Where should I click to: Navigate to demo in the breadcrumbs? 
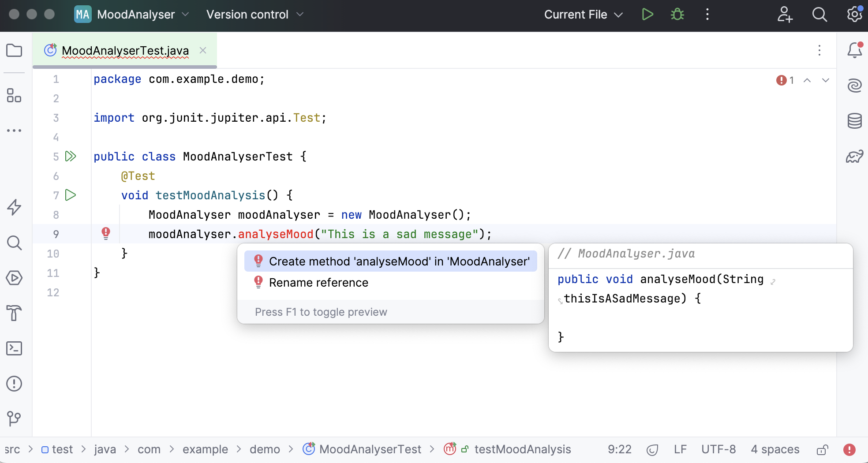(x=265, y=449)
